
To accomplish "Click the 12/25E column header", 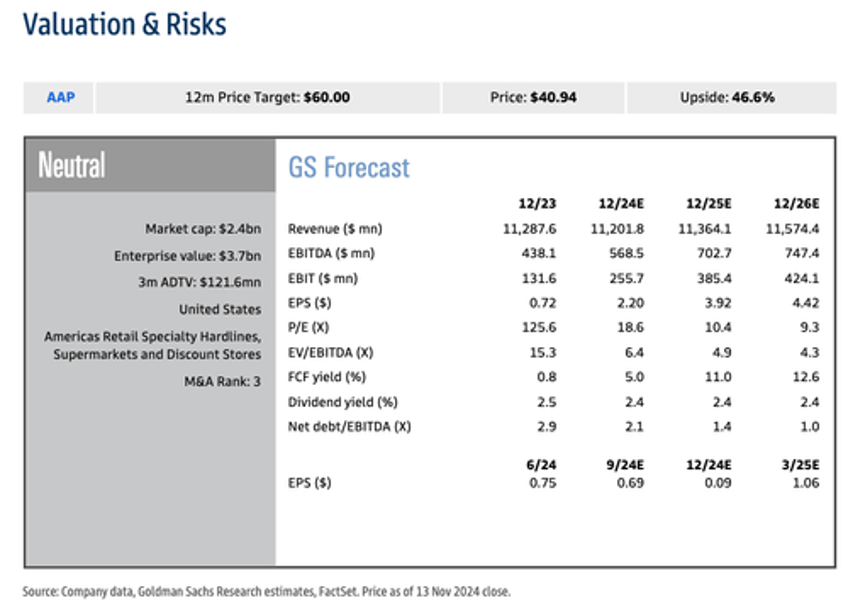I will 708,204.
